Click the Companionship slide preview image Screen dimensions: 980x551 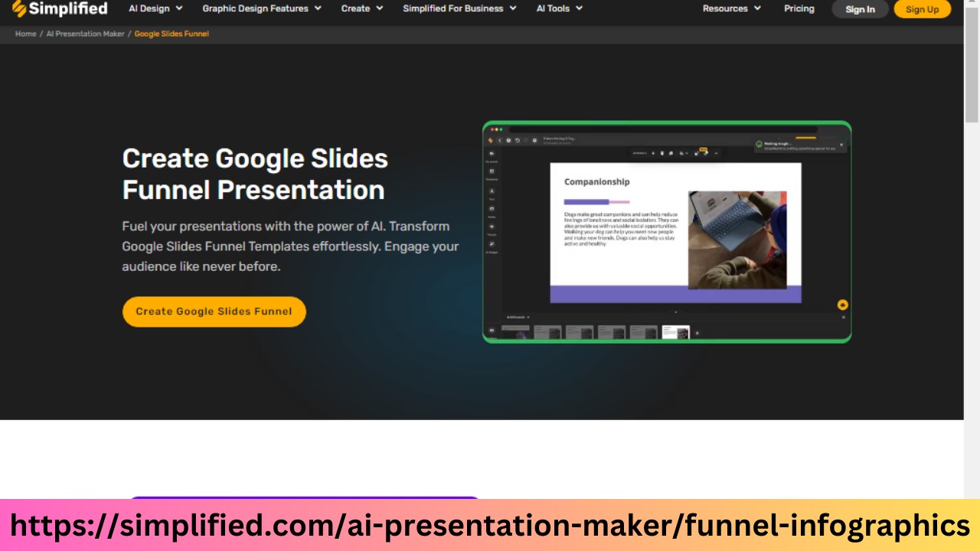[x=675, y=233]
